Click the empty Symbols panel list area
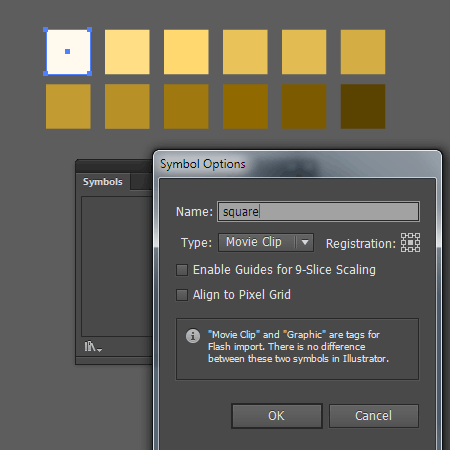450x450 pixels. pyautogui.click(x=117, y=266)
